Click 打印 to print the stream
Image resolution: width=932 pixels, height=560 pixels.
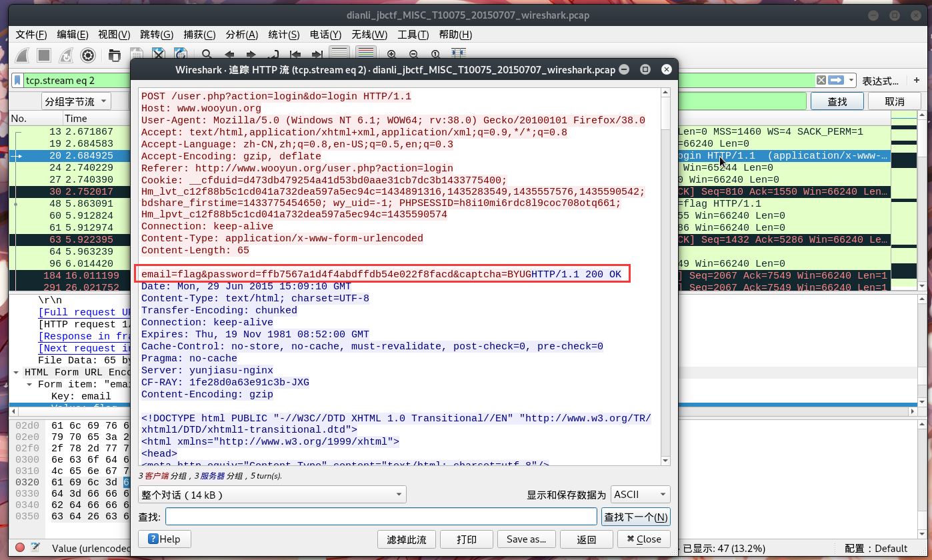coord(467,539)
